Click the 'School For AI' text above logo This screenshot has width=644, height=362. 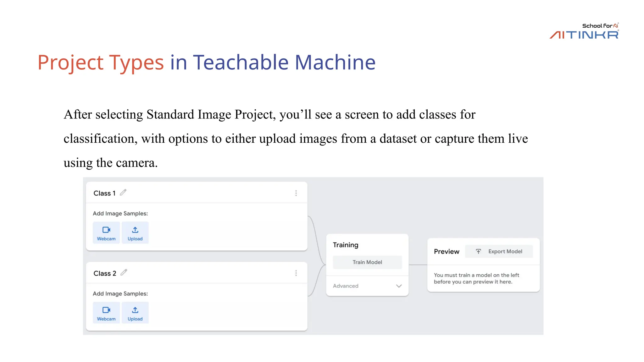click(600, 25)
